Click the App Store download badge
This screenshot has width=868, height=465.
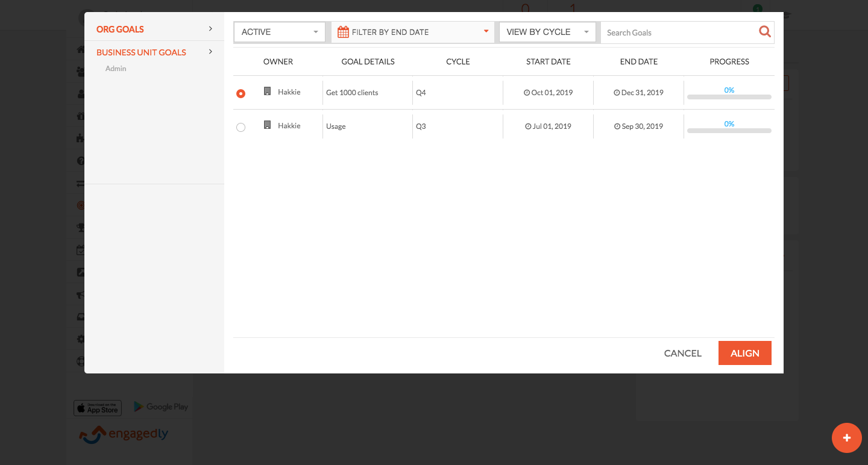click(98, 408)
